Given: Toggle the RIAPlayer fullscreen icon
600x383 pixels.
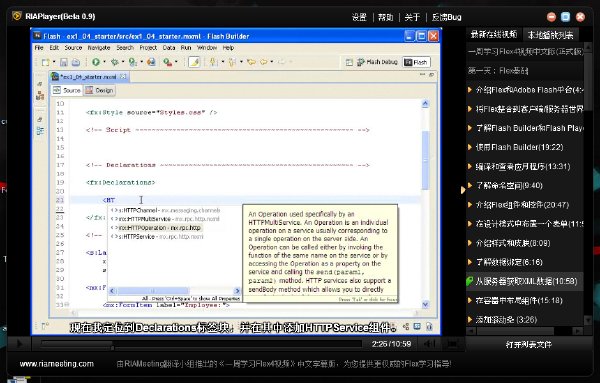Looking at the screenshot, I should coord(452,344).
